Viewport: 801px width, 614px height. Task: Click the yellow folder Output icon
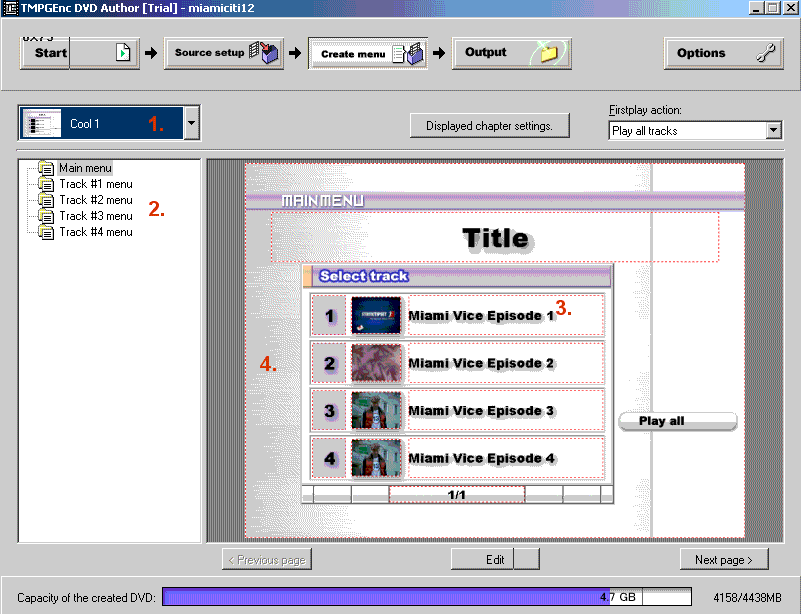coord(548,53)
